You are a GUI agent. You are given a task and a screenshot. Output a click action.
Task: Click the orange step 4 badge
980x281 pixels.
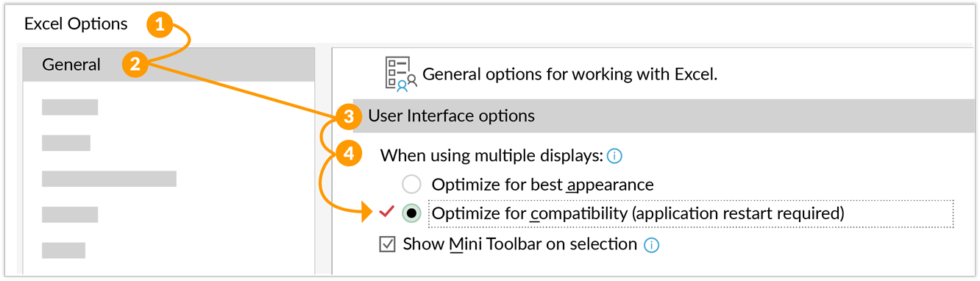click(x=349, y=154)
